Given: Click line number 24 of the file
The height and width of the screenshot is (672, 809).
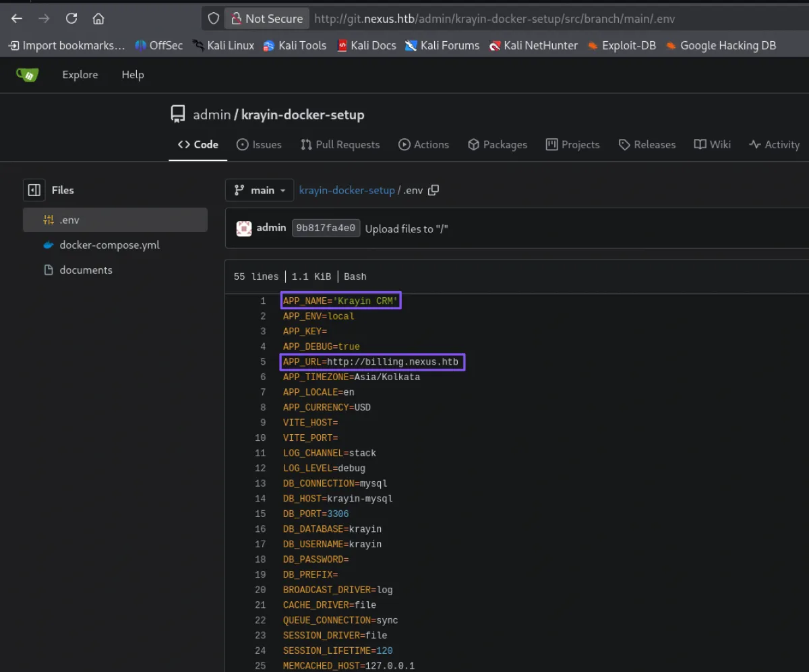Looking at the screenshot, I should point(260,650).
